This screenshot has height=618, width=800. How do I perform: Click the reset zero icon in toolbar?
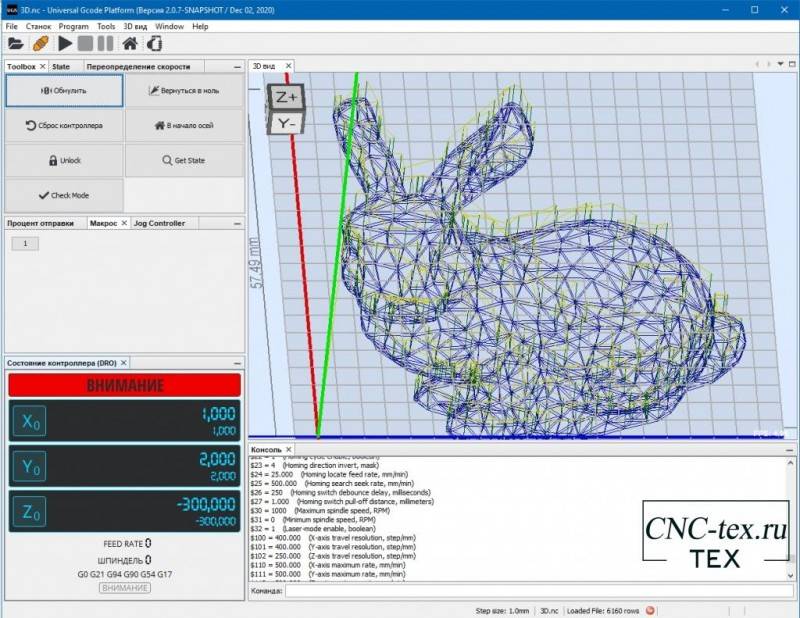[155, 44]
